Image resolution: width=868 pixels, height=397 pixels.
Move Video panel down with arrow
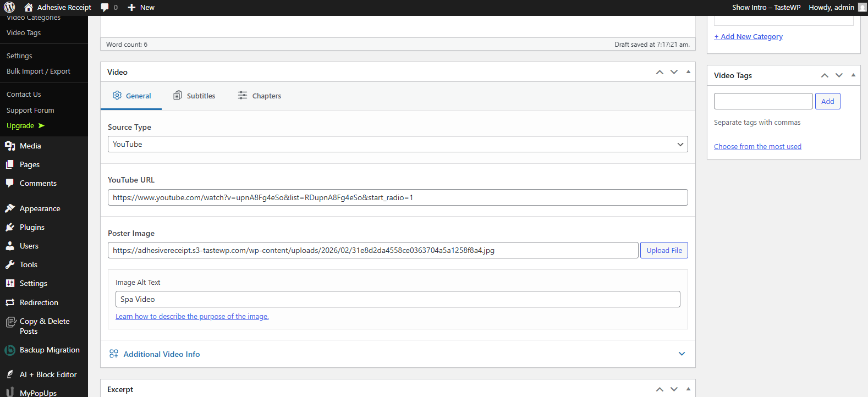(674, 72)
